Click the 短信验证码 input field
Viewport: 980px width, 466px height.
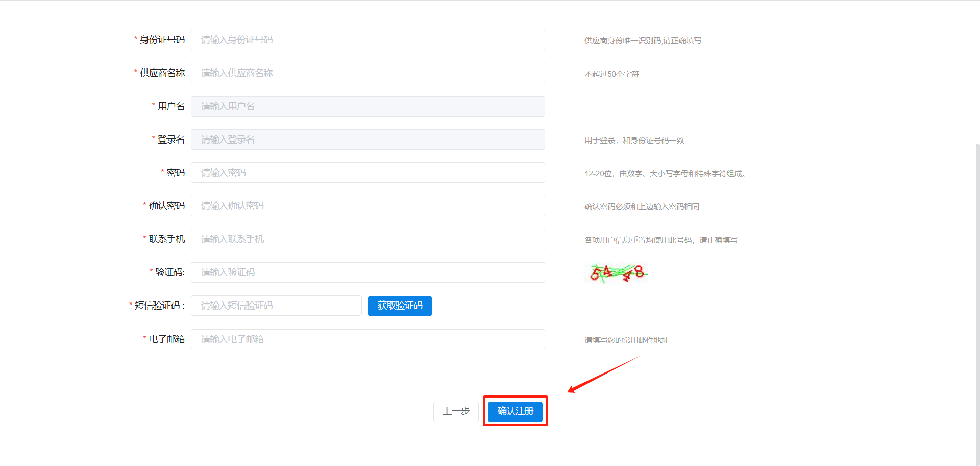[x=276, y=306]
